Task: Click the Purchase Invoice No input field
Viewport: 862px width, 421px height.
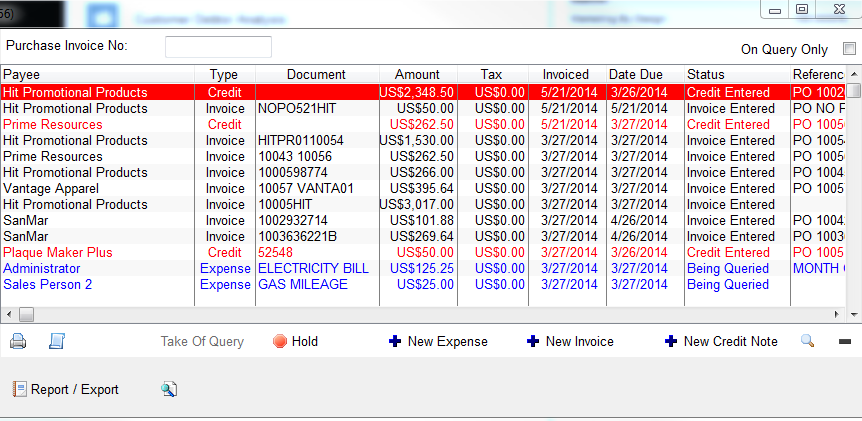Action: point(218,47)
